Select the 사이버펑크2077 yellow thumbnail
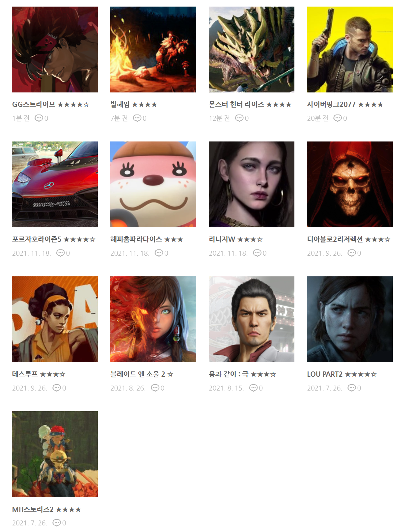 click(x=350, y=49)
